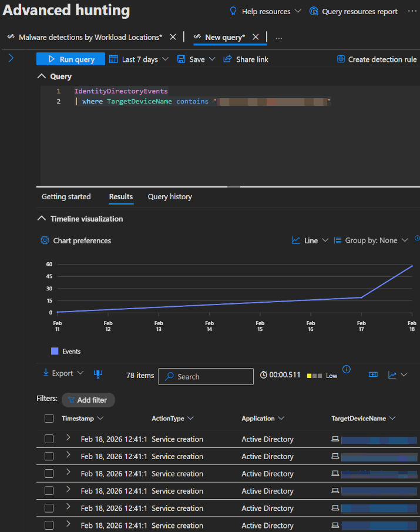Click the Share link icon
Image resolution: width=420 pixels, height=532 pixels.
click(227, 59)
